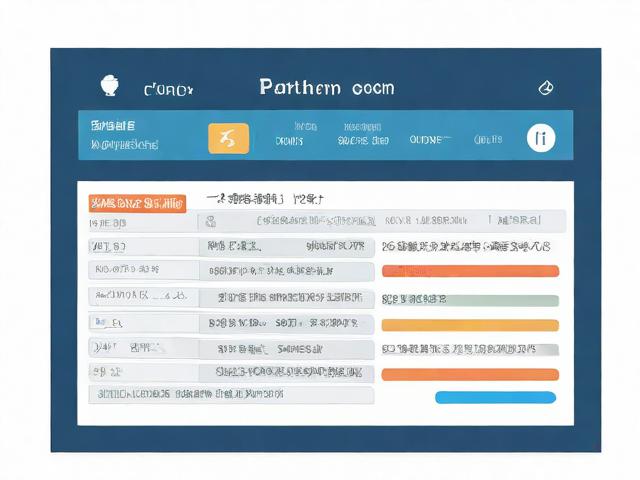Image resolution: width=640 pixels, height=480 pixels.
Task: Click the header text beside the logo
Action: pos(168,89)
